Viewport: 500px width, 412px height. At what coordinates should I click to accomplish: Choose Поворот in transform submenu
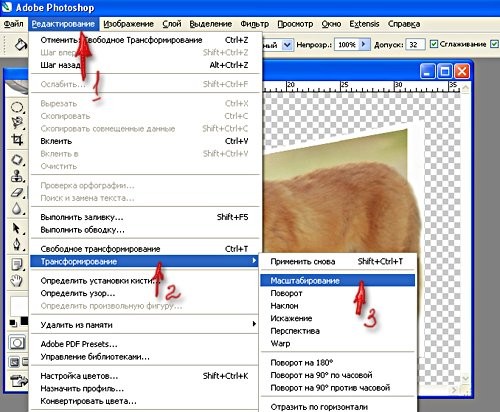coord(337,293)
